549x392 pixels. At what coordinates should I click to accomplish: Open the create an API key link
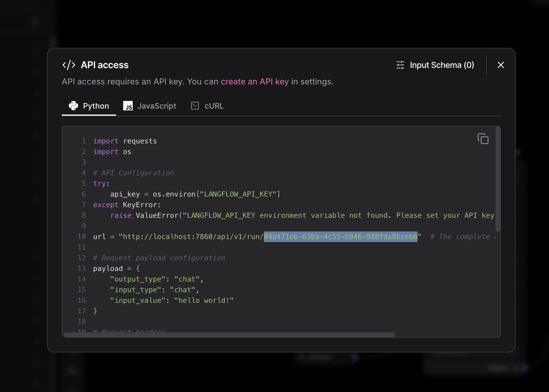click(x=255, y=81)
